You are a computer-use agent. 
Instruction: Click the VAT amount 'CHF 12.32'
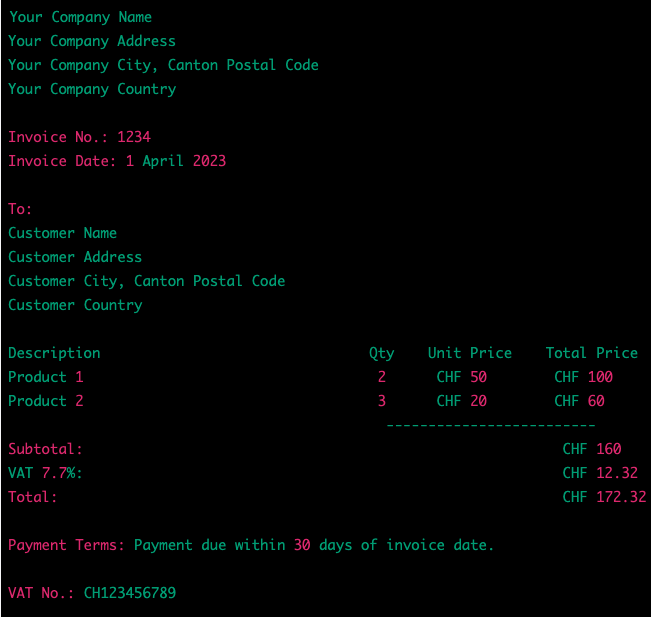[x=600, y=473]
